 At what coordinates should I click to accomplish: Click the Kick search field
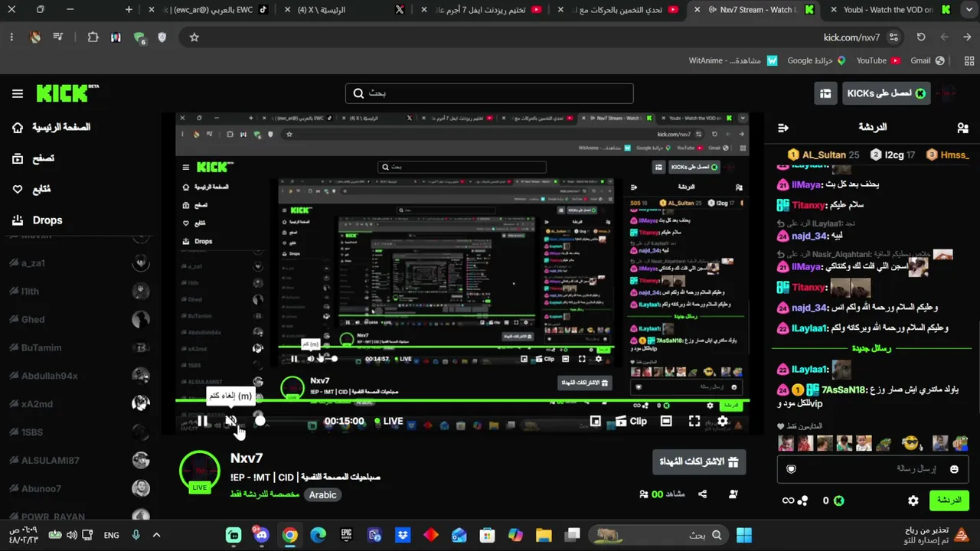(489, 93)
